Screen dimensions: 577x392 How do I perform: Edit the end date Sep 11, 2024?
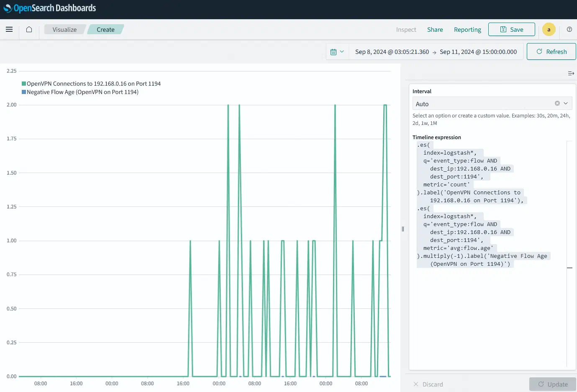point(478,52)
